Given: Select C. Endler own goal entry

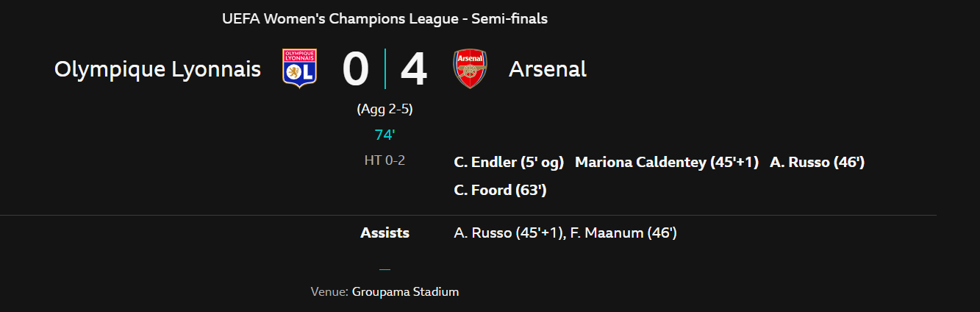Looking at the screenshot, I should pos(509,162).
